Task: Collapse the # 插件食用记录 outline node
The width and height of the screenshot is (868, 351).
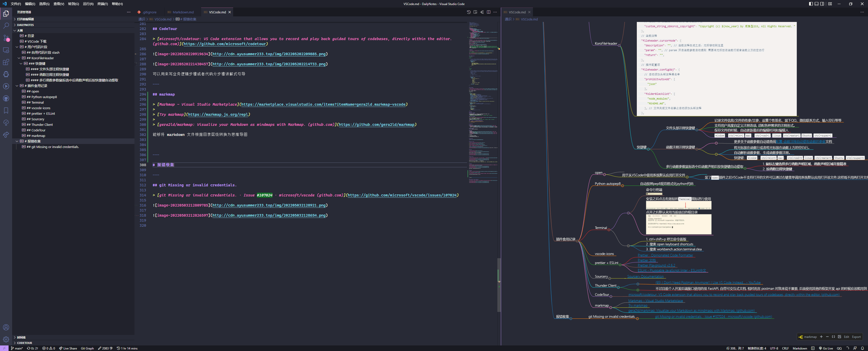Action: pos(17,86)
